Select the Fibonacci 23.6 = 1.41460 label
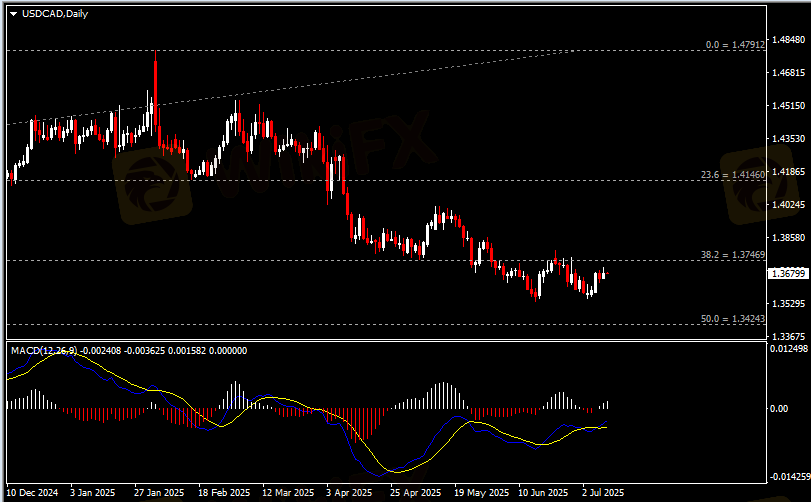 tap(732, 175)
